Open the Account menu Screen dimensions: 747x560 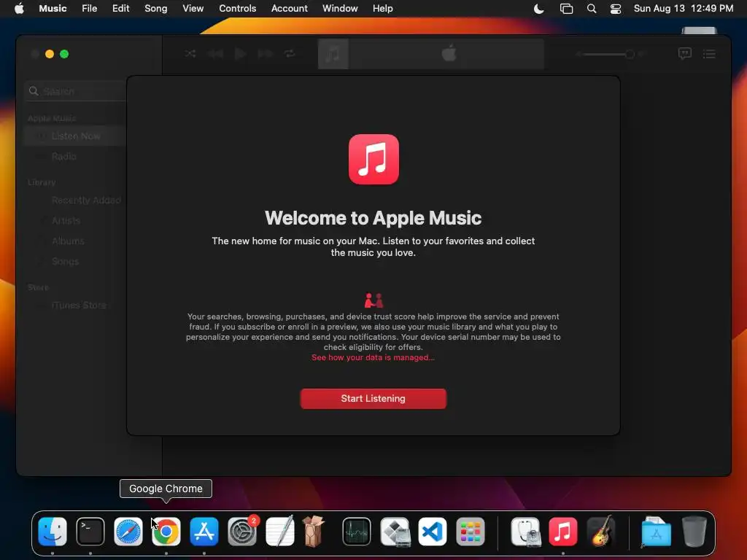[x=289, y=9]
